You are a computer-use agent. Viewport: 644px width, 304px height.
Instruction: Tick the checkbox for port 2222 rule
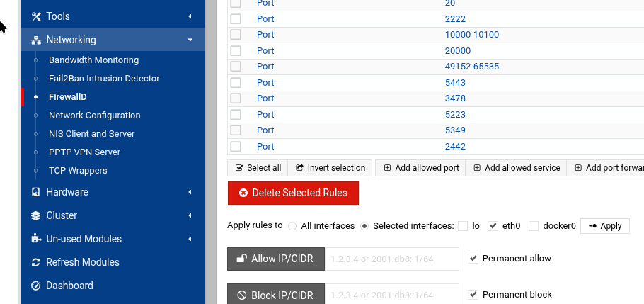(236, 19)
